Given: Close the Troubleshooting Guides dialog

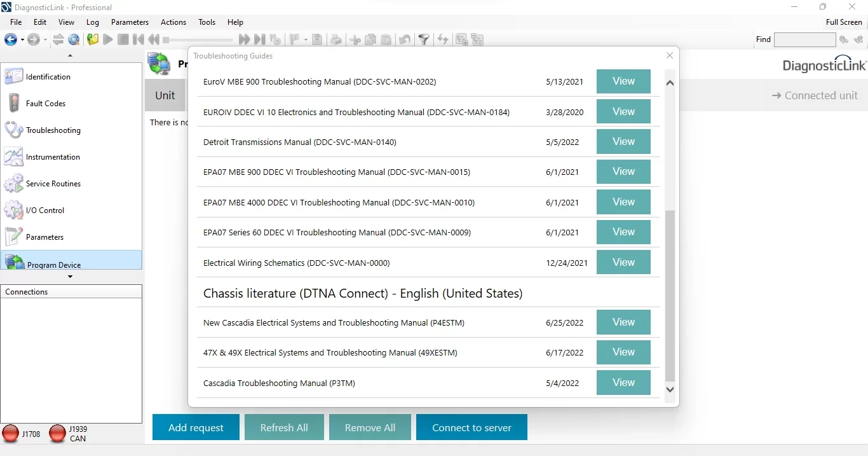Looking at the screenshot, I should (x=669, y=56).
